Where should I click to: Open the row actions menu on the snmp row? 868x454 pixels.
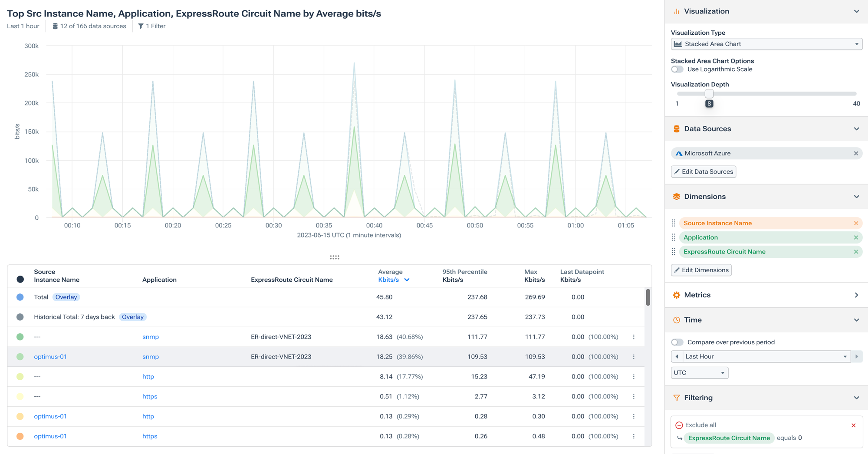click(634, 336)
